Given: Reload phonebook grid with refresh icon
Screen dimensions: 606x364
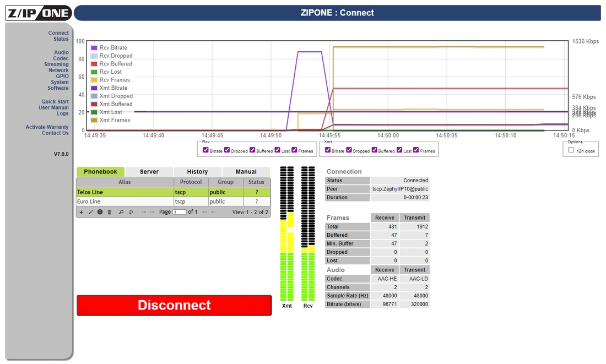Looking at the screenshot, I should pyautogui.click(x=131, y=212).
